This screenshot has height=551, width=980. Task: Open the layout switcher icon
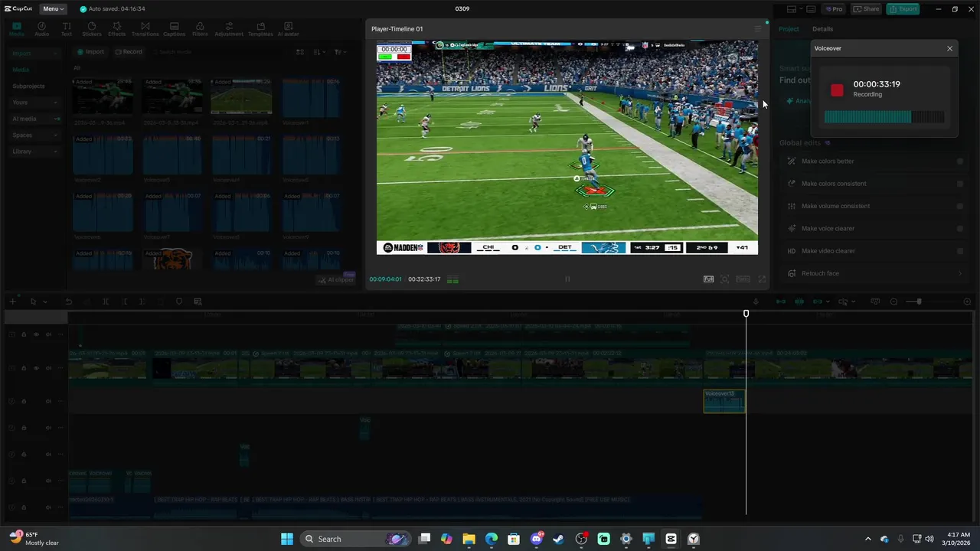(795, 9)
